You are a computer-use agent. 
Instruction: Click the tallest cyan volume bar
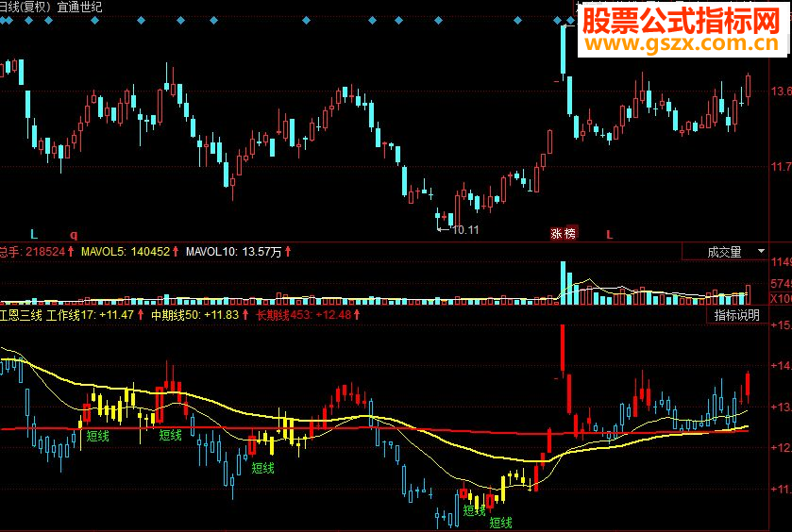(563, 283)
